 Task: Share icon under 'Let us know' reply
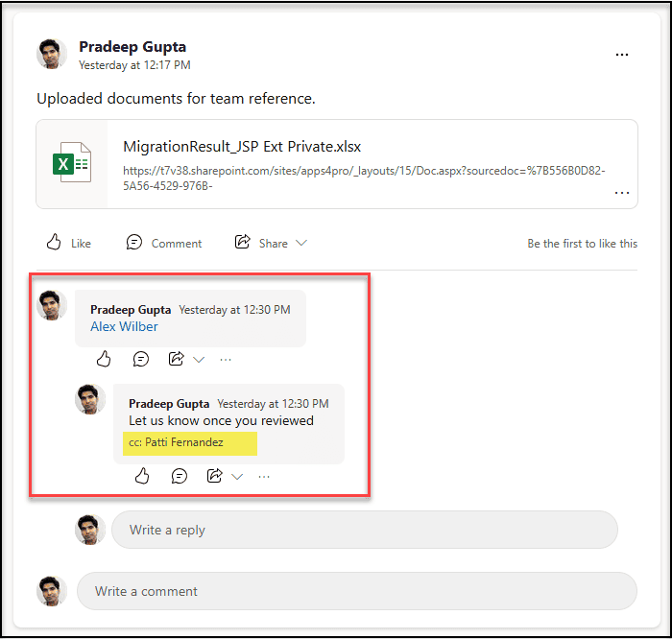(x=214, y=476)
